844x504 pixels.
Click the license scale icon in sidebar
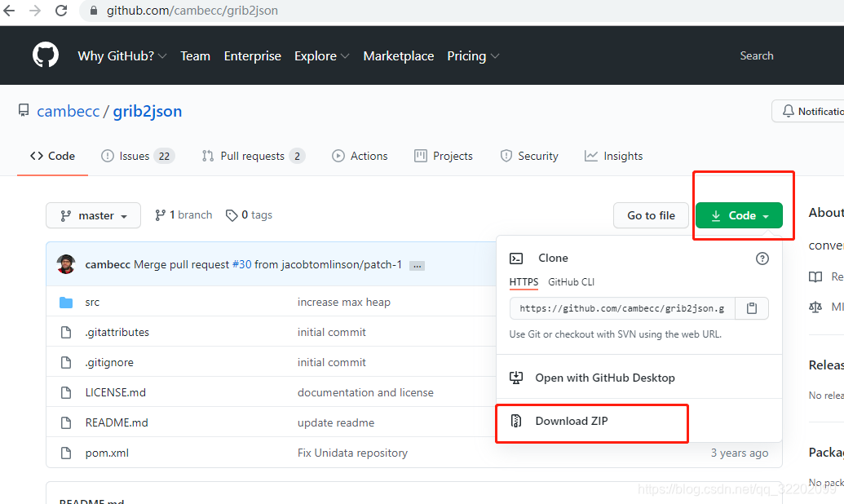click(815, 307)
